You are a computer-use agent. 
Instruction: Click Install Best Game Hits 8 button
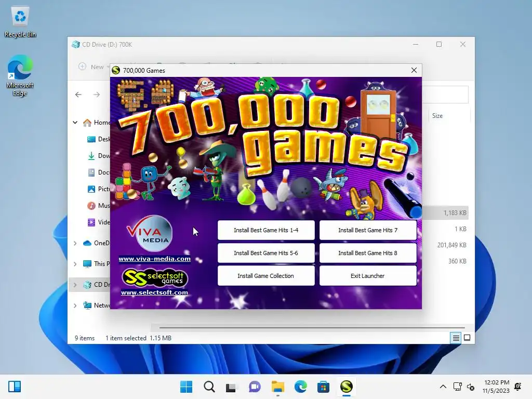click(368, 253)
